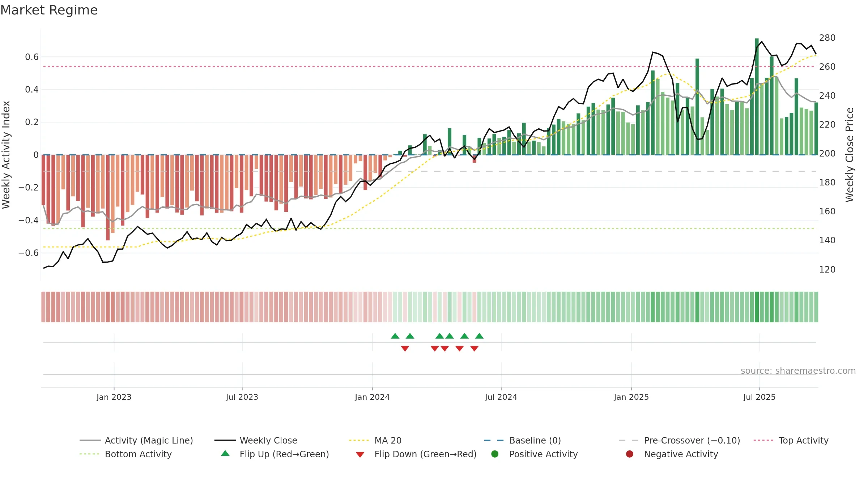Toggle MA 20 legend entry
Image resolution: width=868 pixels, height=488 pixels.
pyautogui.click(x=375, y=440)
